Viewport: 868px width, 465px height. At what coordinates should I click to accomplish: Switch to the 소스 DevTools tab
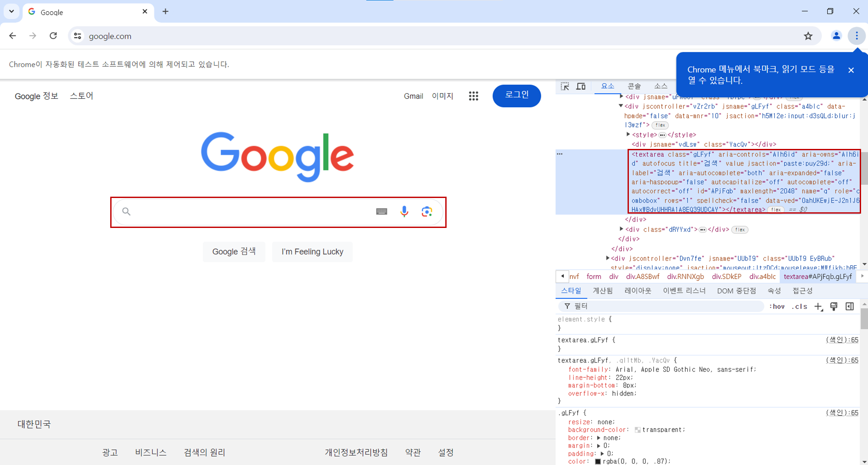(661, 86)
